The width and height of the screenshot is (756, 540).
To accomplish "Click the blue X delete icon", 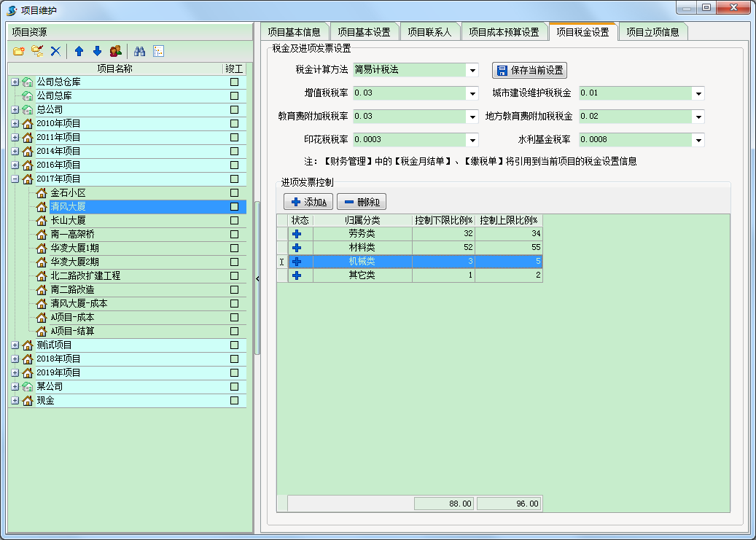I will (x=55, y=51).
